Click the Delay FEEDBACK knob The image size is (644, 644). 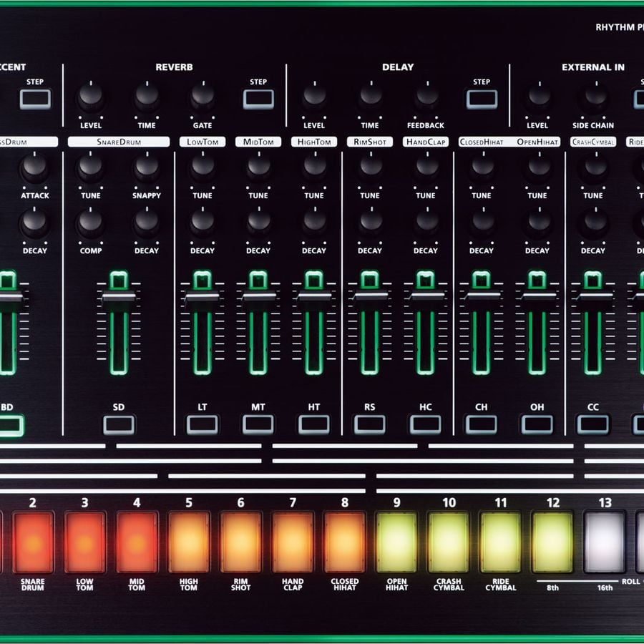pyautogui.click(x=426, y=96)
